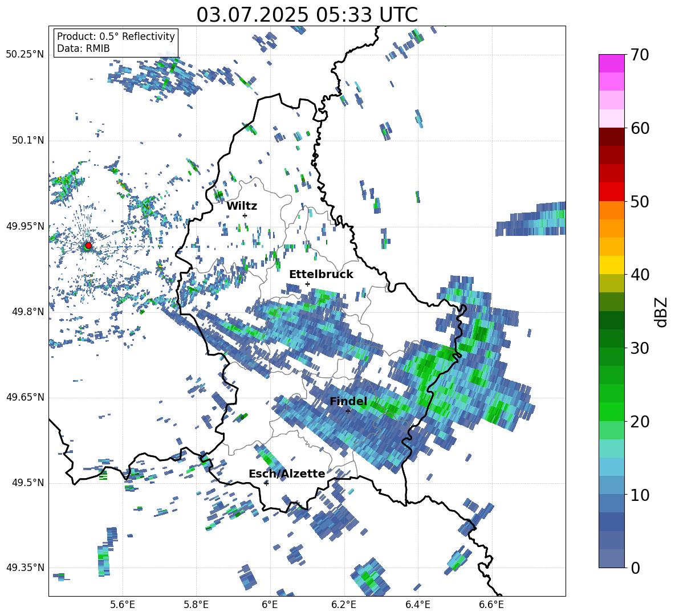Click the dark green 30-35 dBZ colorbar segment

click(x=611, y=320)
